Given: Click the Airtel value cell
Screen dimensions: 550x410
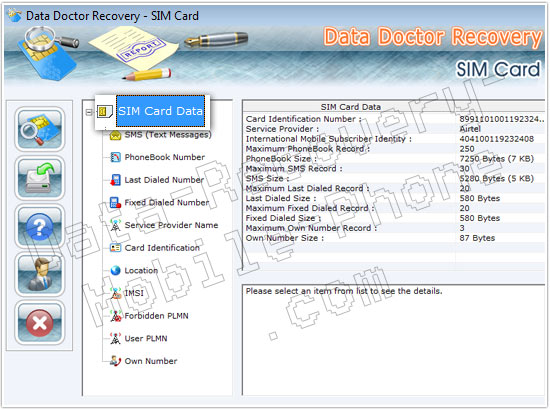Looking at the screenshot, I should tap(470, 129).
